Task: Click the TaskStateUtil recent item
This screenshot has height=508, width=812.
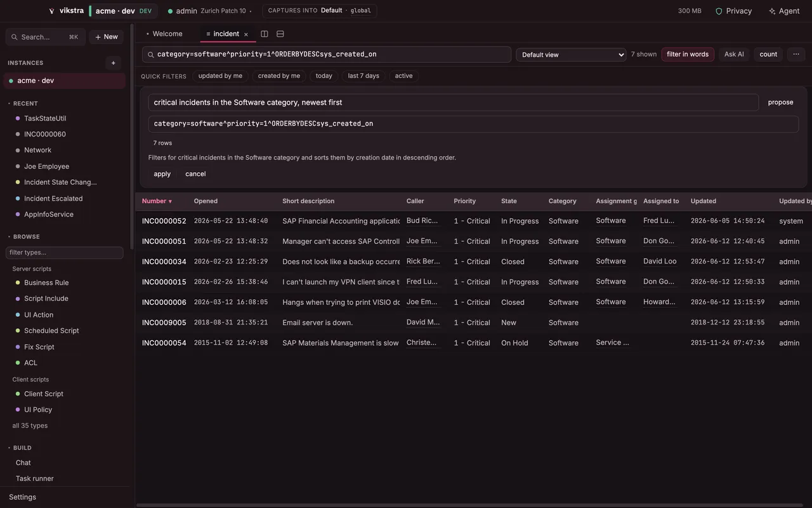Action: point(45,119)
